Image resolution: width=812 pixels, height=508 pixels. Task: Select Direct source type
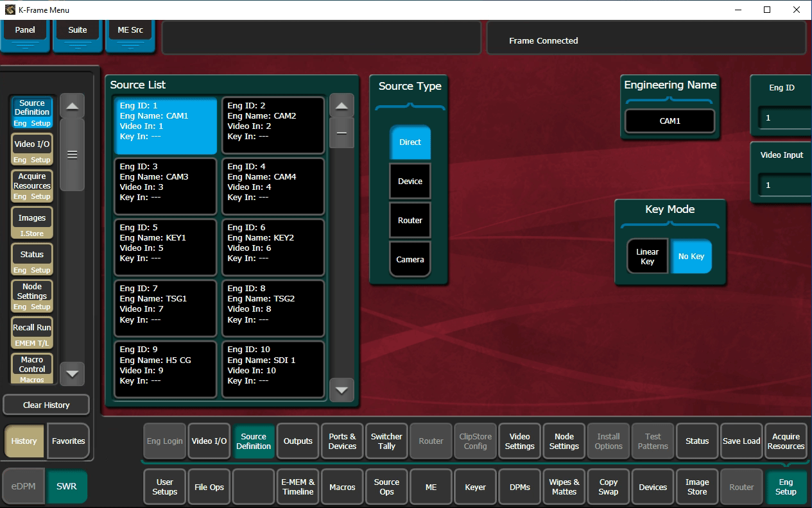tap(410, 142)
